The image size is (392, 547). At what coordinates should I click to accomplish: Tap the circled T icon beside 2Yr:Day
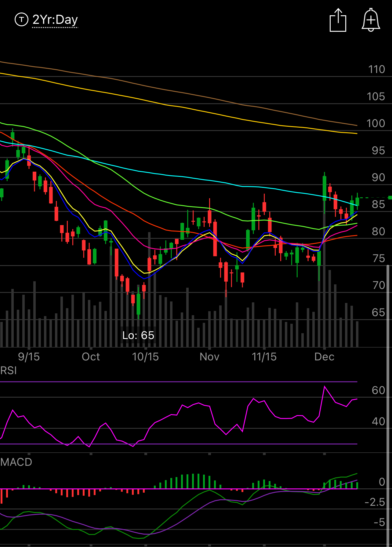coord(21,20)
